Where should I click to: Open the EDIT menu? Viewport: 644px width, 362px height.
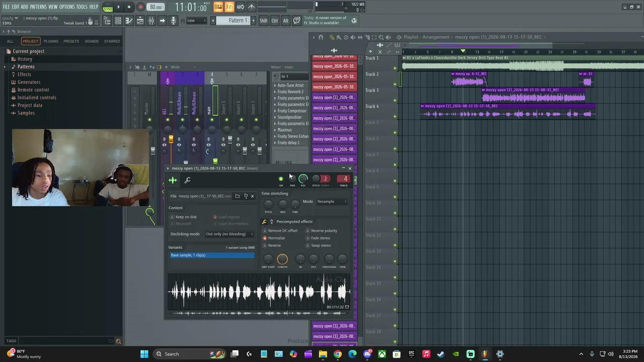tap(16, 7)
